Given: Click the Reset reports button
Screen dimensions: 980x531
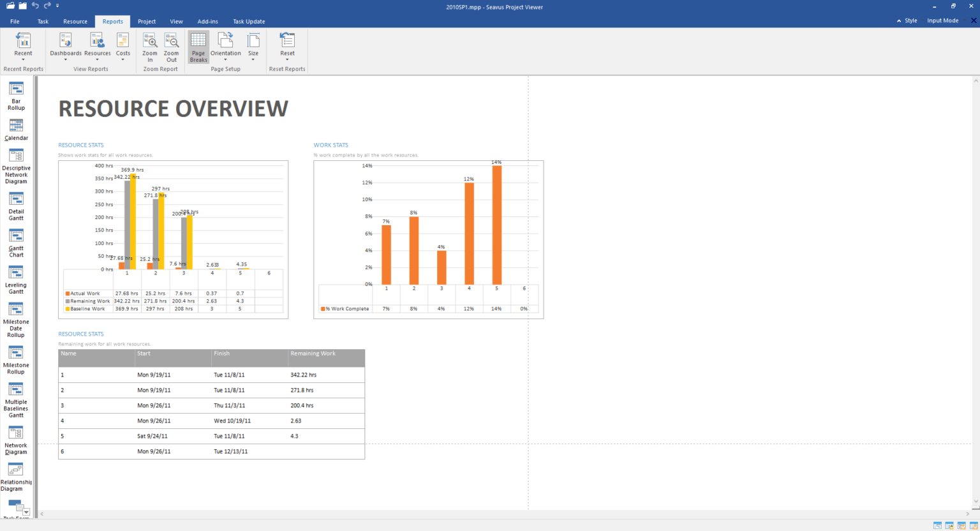Looking at the screenshot, I should click(x=287, y=47).
